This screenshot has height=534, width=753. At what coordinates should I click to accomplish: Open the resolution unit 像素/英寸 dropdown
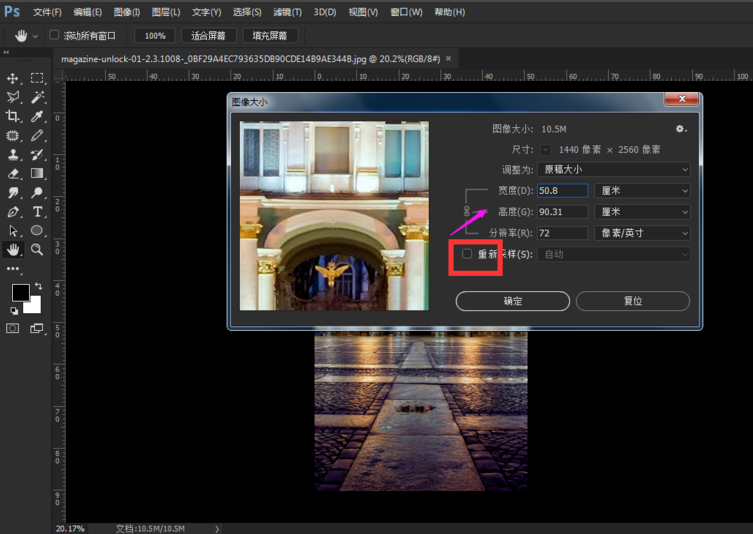tap(641, 233)
